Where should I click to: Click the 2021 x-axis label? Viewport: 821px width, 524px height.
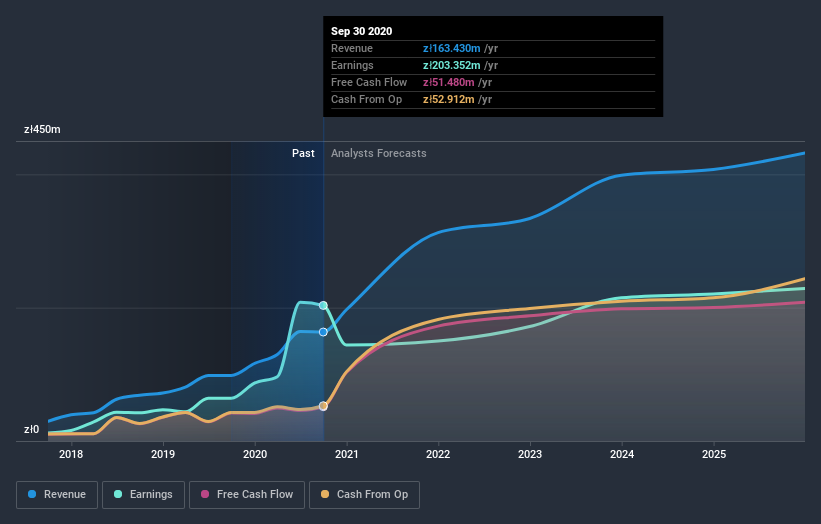[347, 454]
